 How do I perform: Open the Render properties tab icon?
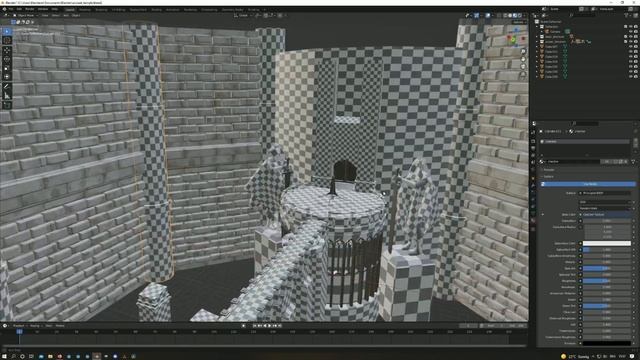pyautogui.click(x=533, y=141)
